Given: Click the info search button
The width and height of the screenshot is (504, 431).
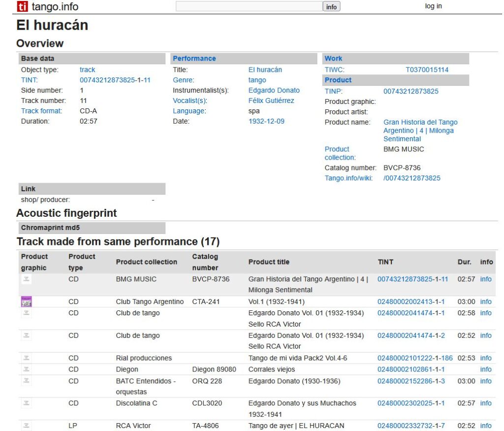Looking at the screenshot, I should click(331, 6).
